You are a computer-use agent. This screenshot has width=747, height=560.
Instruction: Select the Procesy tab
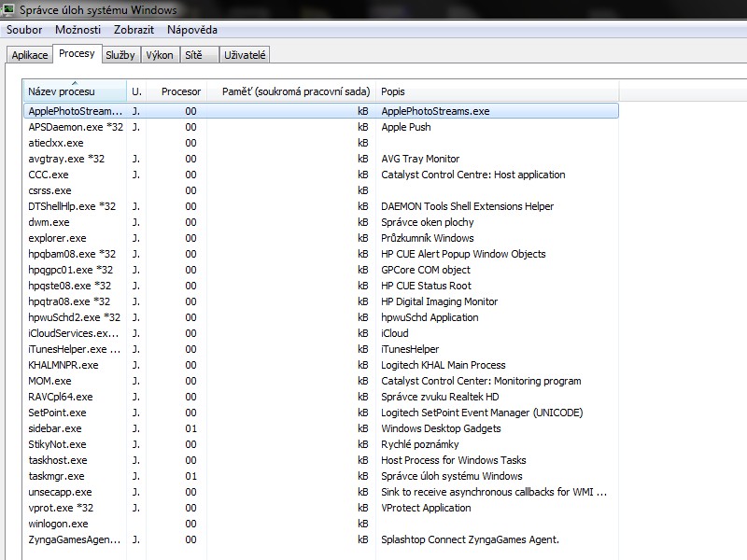click(x=77, y=53)
